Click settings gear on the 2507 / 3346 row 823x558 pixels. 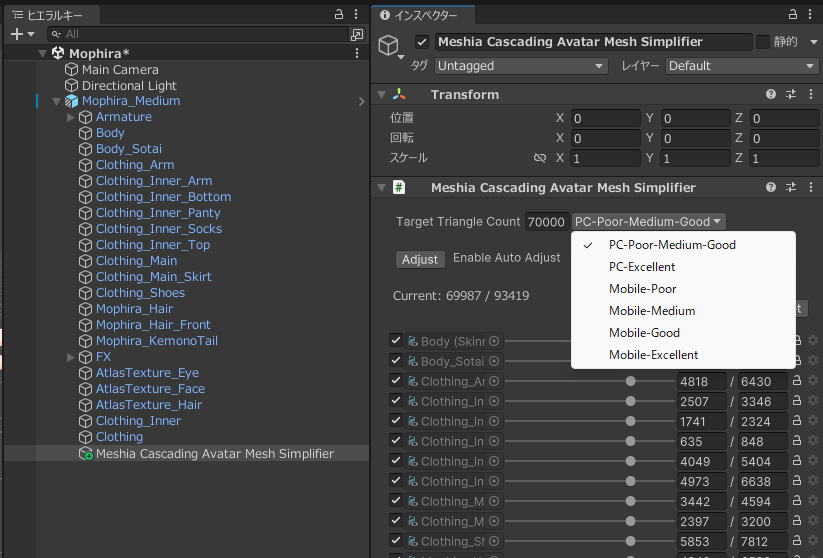(x=813, y=400)
